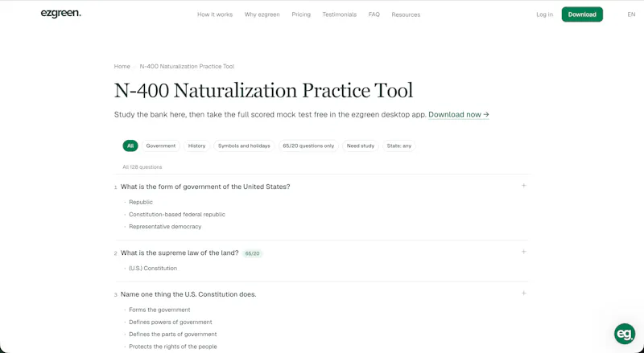Toggle the Need study filter

point(360,146)
